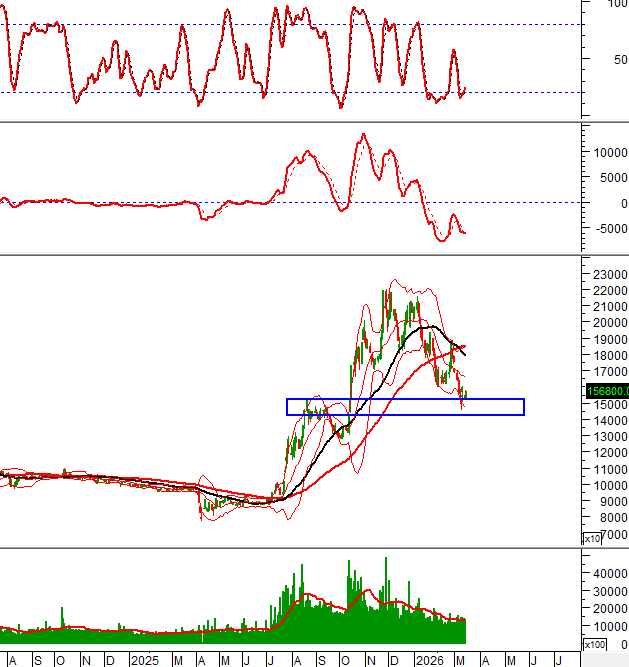The image size is (629, 667).
Task: Click the 50 level on oscillator axis
Action: coord(618,59)
